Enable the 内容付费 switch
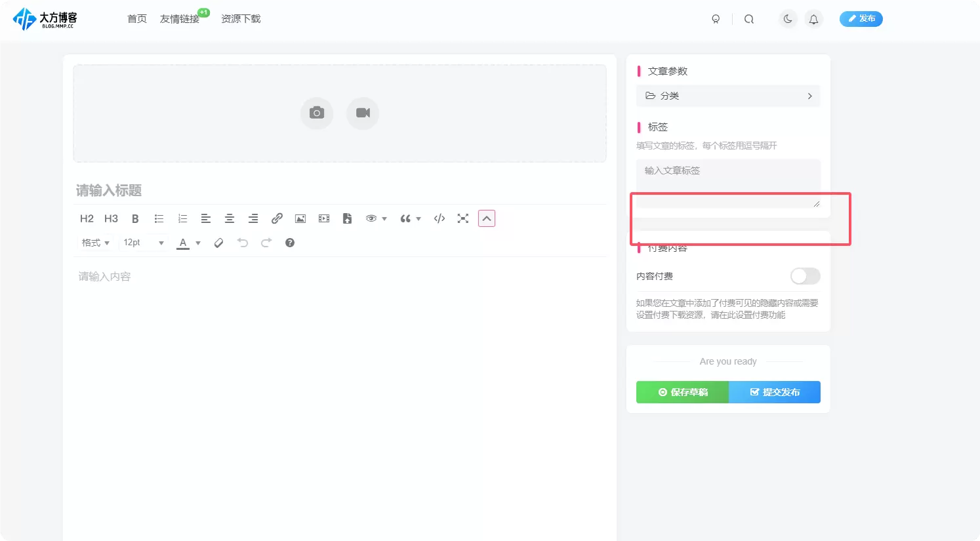Viewport: 980px width, 541px height. click(805, 276)
